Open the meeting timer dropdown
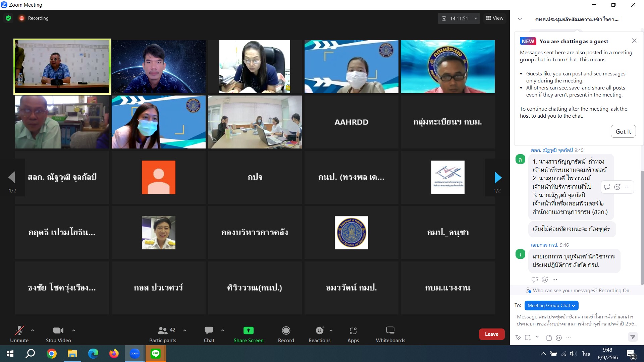This screenshot has height=362, width=644. click(x=476, y=18)
